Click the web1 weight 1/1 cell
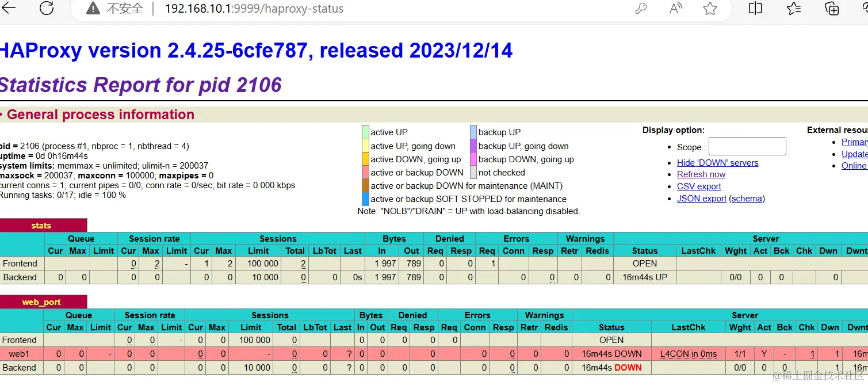The image size is (868, 385). [740, 354]
